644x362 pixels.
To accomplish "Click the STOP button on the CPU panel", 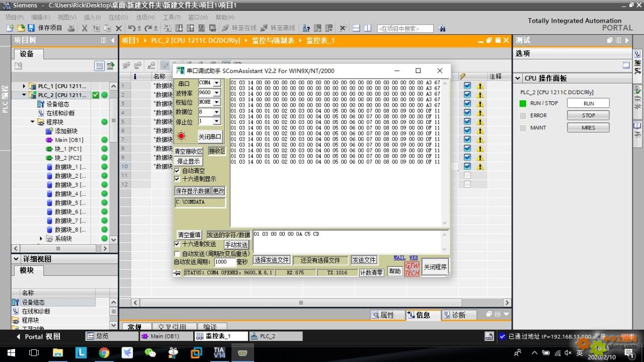I will point(588,115).
